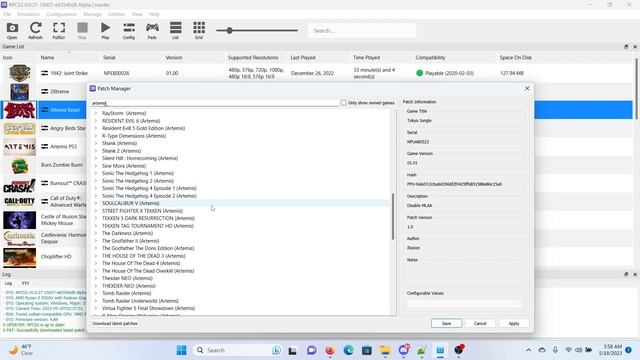Image resolution: width=640 pixels, height=360 pixels.
Task: Click the taskbar Search box
Action: [238, 350]
